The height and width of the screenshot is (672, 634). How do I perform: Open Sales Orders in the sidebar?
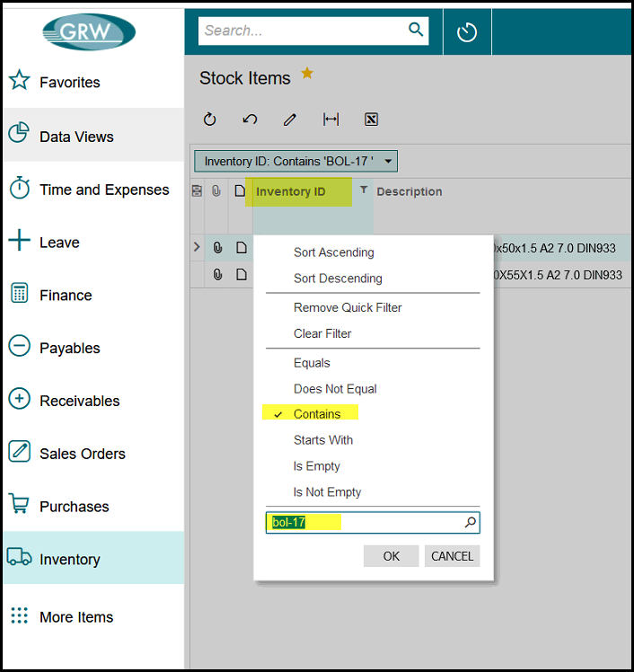tap(83, 454)
